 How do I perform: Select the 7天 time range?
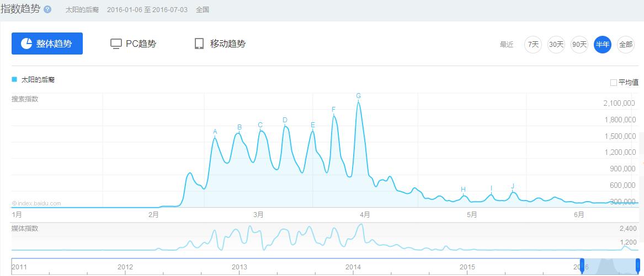click(533, 45)
